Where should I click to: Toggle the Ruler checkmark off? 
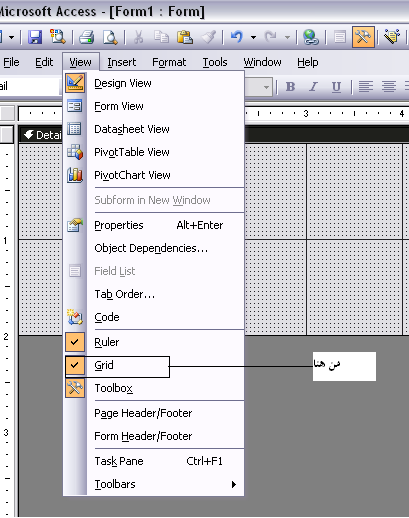(x=75, y=342)
